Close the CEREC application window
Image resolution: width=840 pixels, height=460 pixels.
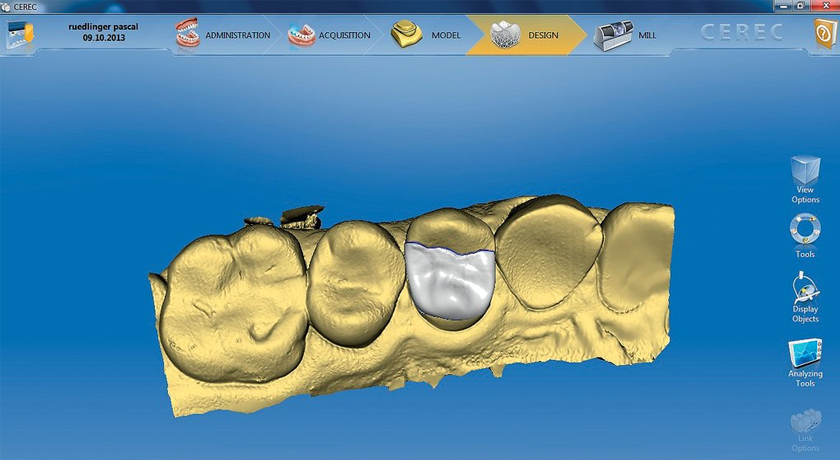tap(824, 5)
